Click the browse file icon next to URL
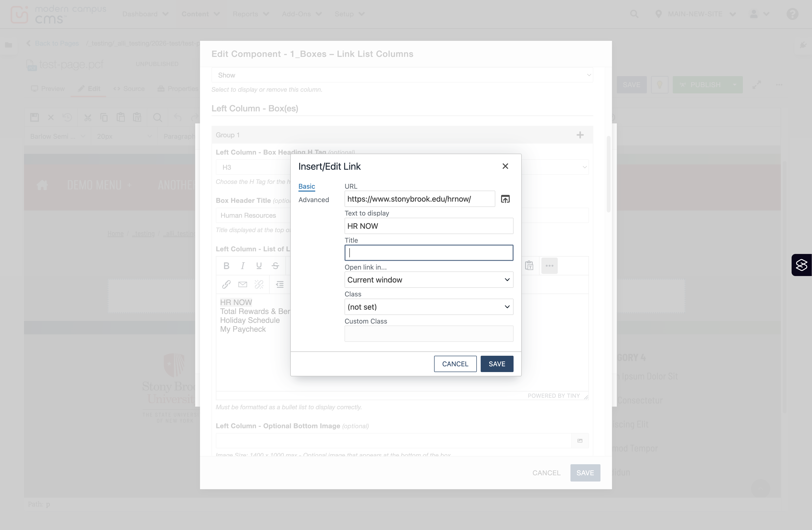812x530 pixels. (x=505, y=199)
